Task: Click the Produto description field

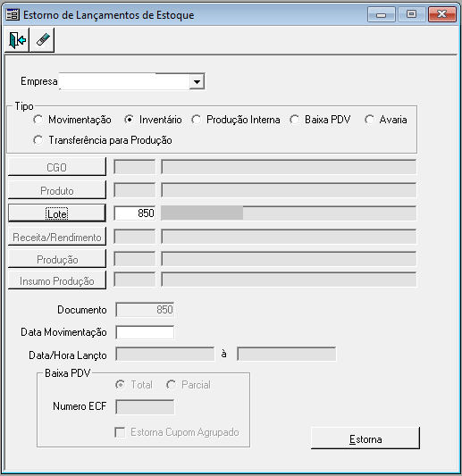Action: coord(289,190)
